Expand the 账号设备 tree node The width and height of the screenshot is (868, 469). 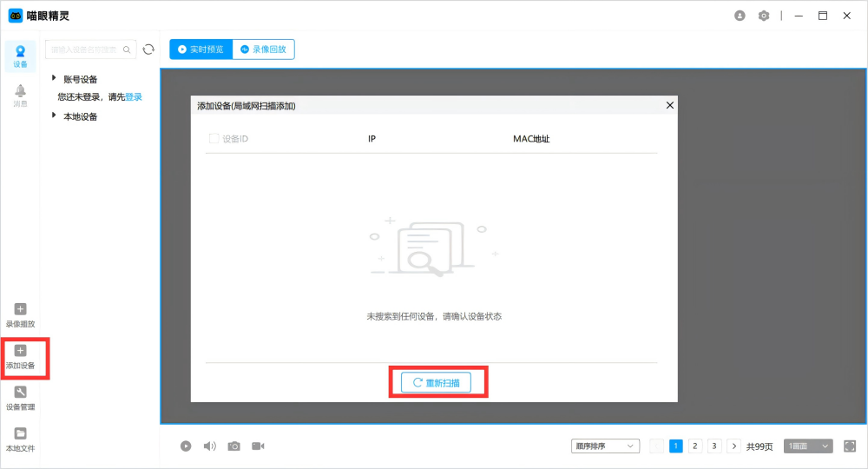[x=54, y=78]
